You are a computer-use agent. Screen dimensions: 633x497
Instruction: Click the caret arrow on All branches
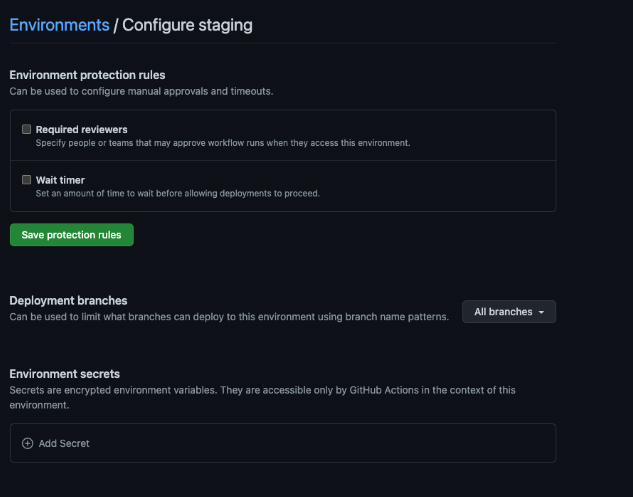(x=541, y=312)
